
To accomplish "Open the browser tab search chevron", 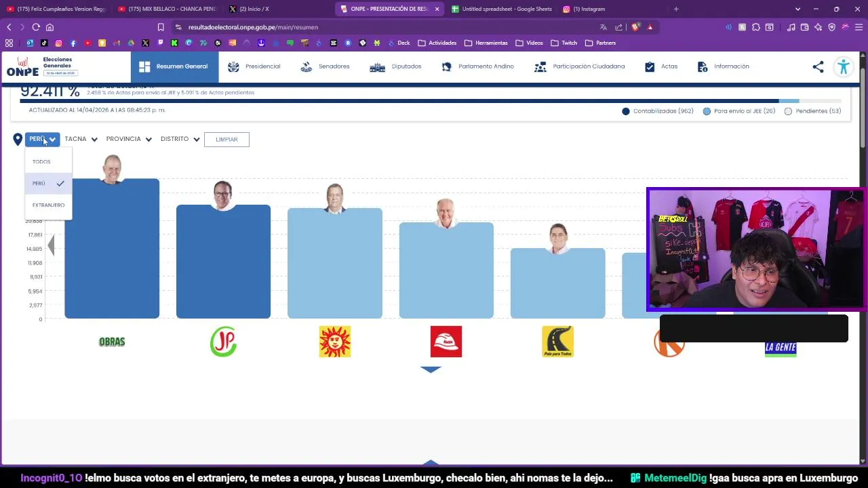I will tap(797, 9).
